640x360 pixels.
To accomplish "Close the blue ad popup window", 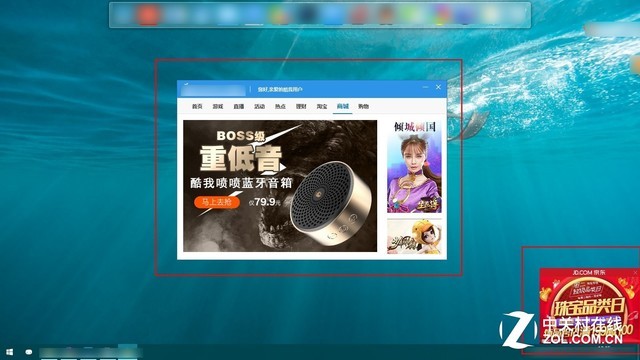I will [x=438, y=87].
